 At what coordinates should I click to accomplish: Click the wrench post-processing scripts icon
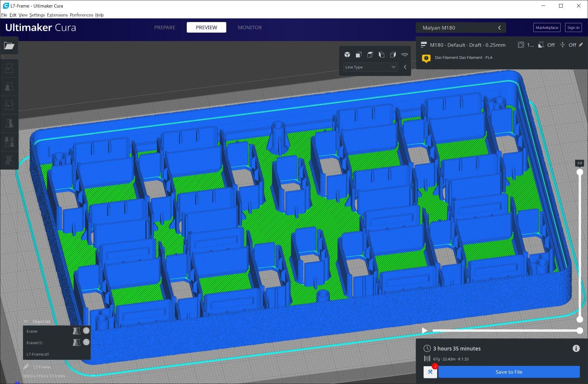click(x=430, y=372)
